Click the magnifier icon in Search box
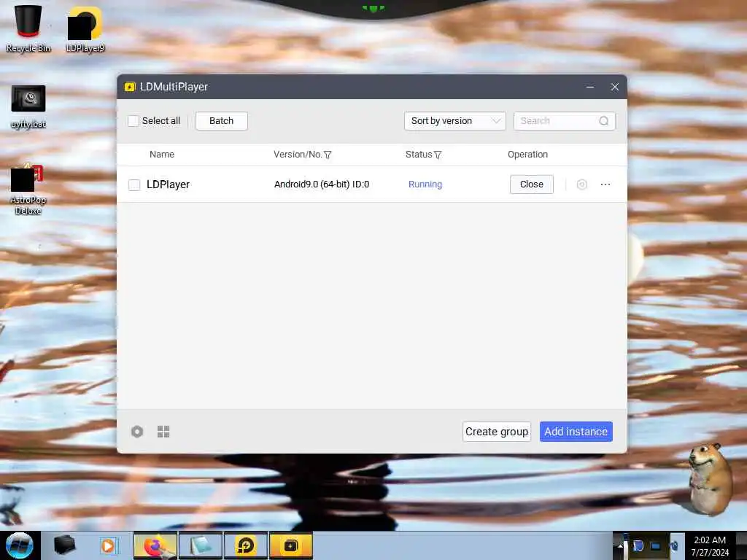The image size is (747, 560). [603, 121]
